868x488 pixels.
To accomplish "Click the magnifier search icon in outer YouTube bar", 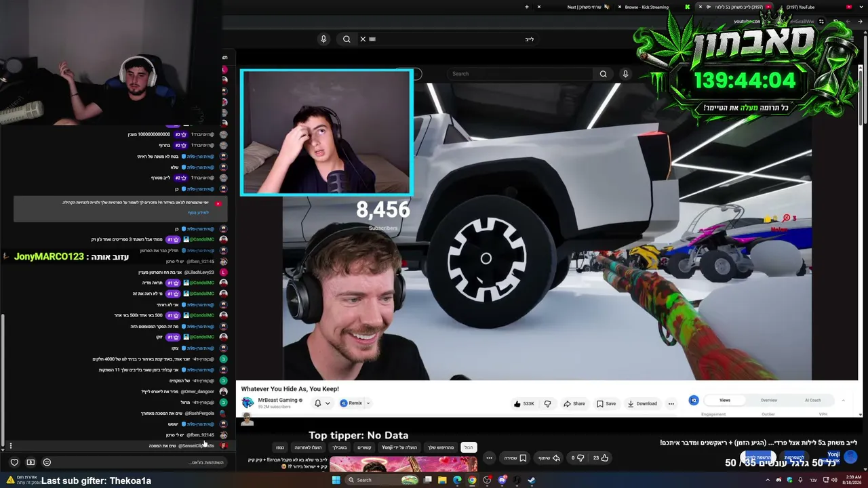I will (347, 39).
